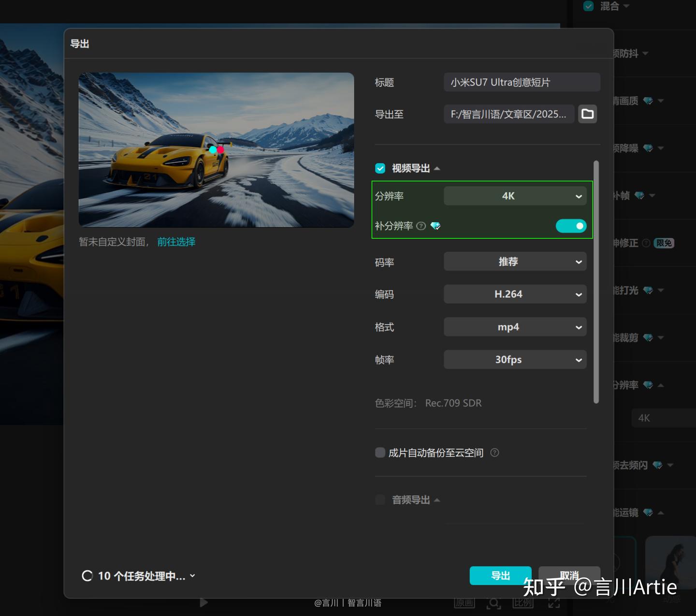Expand the 能裁剪 arrow in the background panel
The width and height of the screenshot is (696, 616).
point(661,337)
